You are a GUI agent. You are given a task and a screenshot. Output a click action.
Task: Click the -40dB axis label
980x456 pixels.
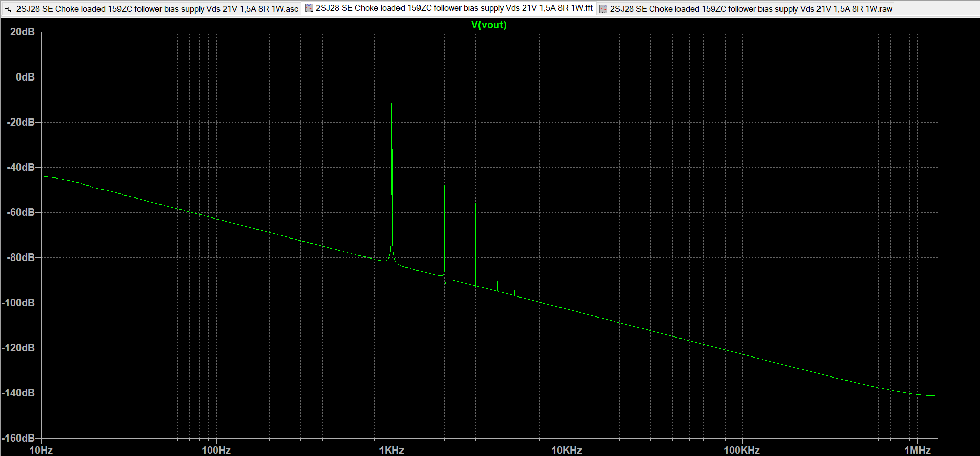pos(21,167)
